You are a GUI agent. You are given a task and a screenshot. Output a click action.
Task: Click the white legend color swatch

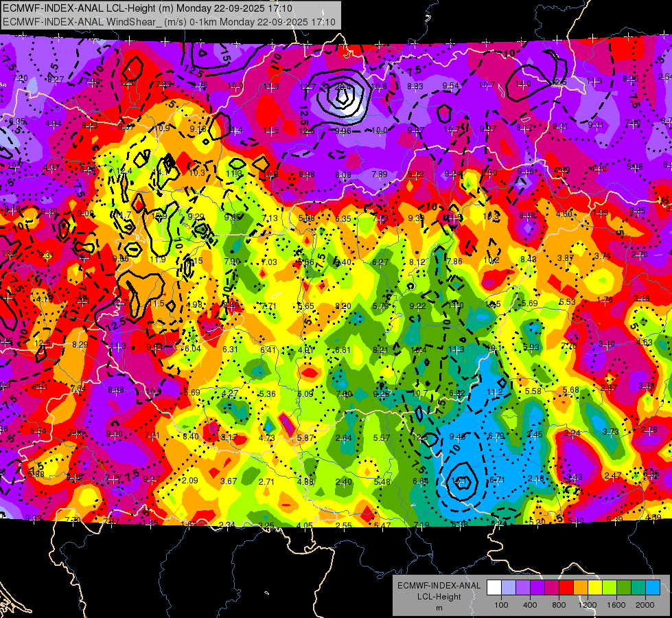494,588
